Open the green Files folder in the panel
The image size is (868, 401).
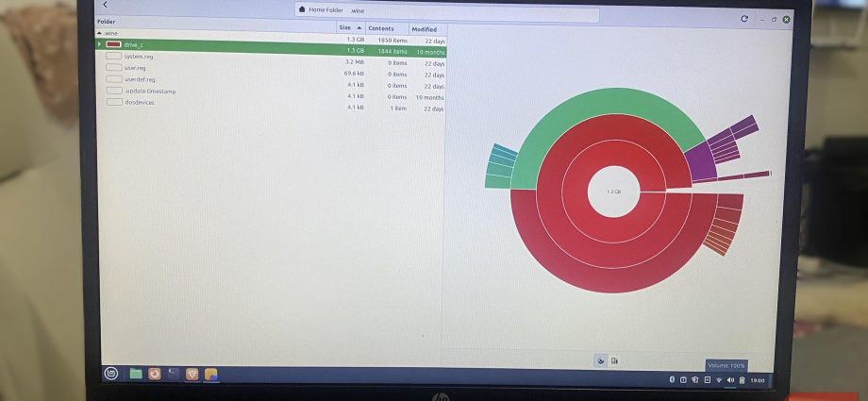click(136, 374)
